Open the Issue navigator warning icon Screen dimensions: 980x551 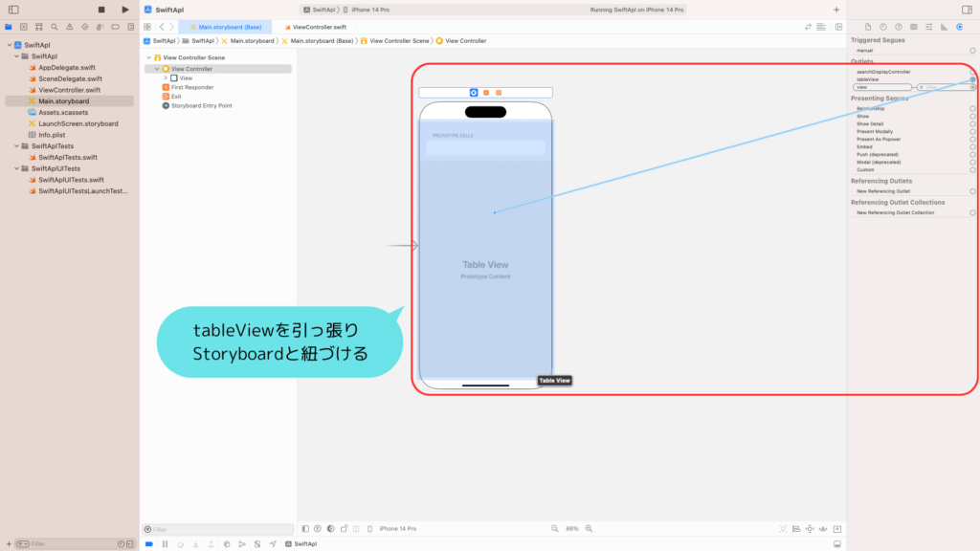[x=69, y=27]
